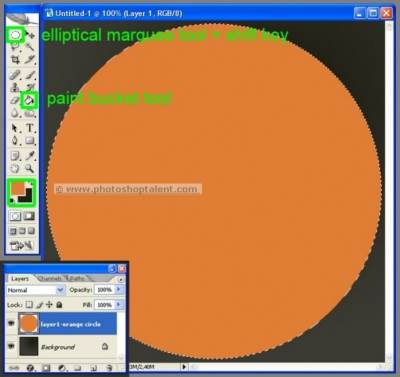Screen dimensions: 400x377
Task: Click the orange circle layer thumbnail
Action: [x=29, y=324]
